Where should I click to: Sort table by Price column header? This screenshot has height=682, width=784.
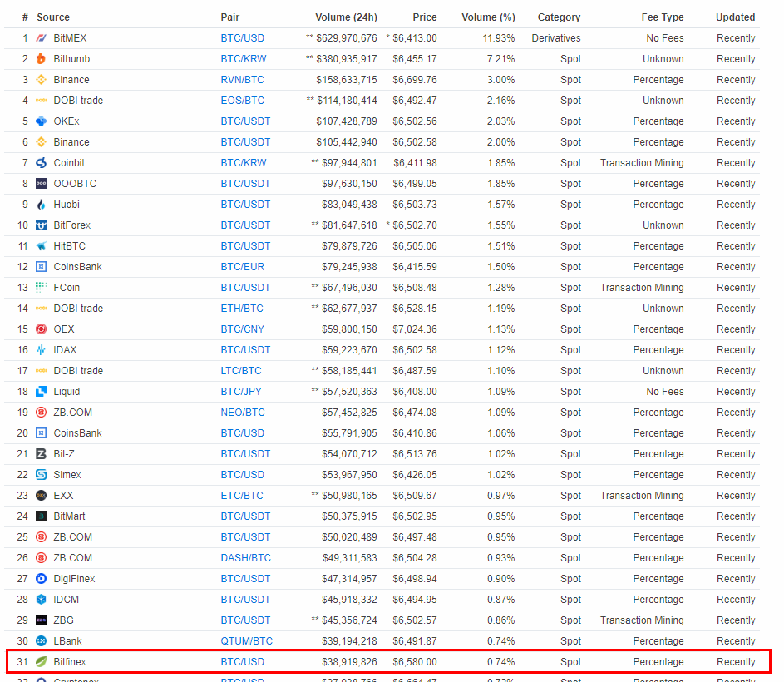pyautogui.click(x=424, y=17)
